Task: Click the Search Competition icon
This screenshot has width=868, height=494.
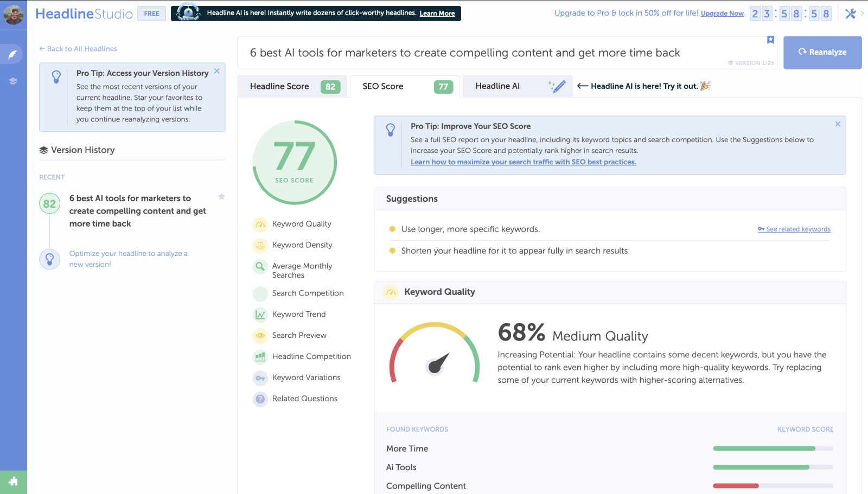Action: point(260,293)
